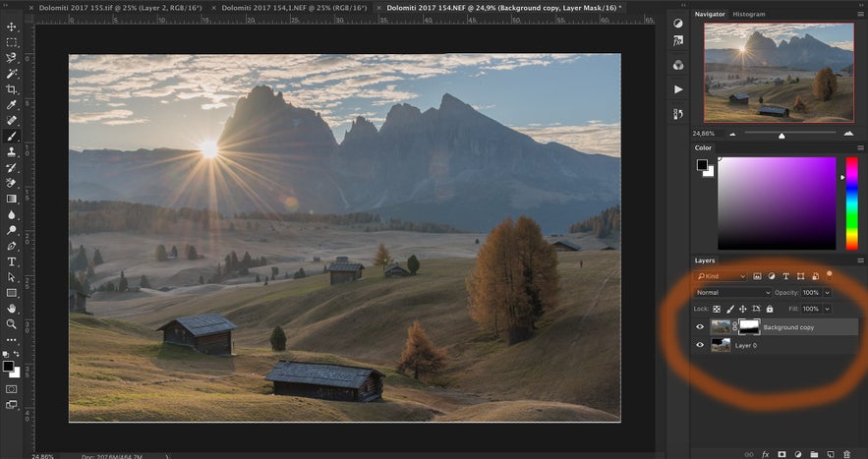
Task: Open the Layers panel menu
Action: 860,260
